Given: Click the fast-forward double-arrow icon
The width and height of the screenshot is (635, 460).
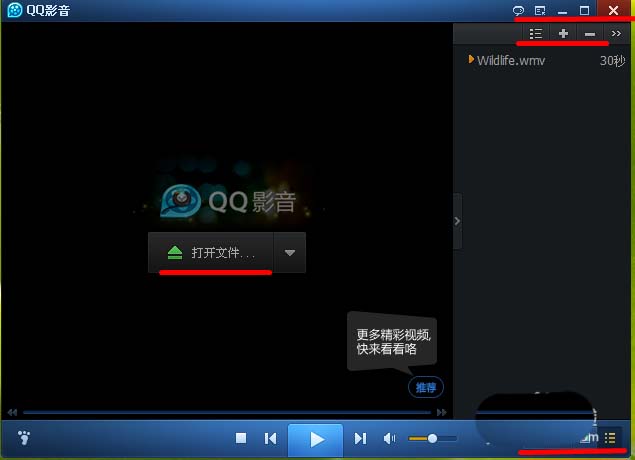Looking at the screenshot, I should [x=442, y=413].
